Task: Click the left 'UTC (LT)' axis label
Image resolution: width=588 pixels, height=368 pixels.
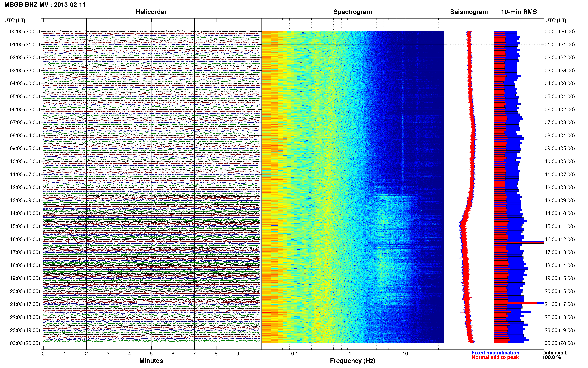Action: tap(15, 20)
